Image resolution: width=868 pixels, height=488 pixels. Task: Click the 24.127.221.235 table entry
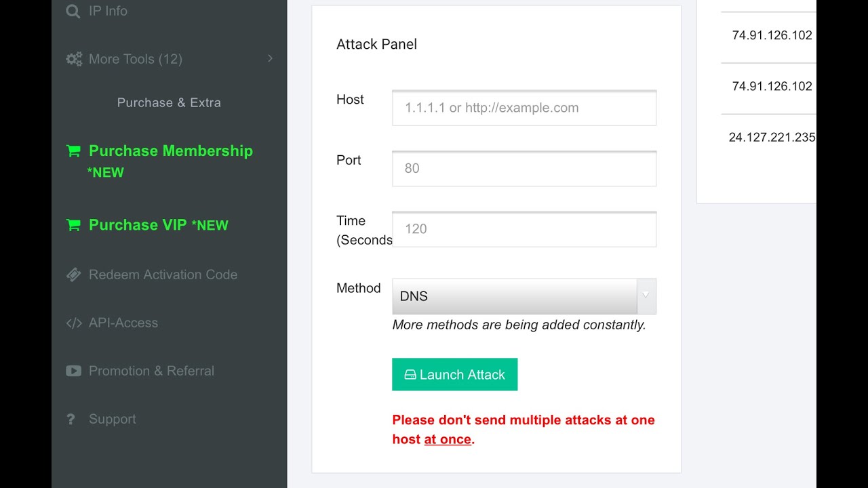772,137
